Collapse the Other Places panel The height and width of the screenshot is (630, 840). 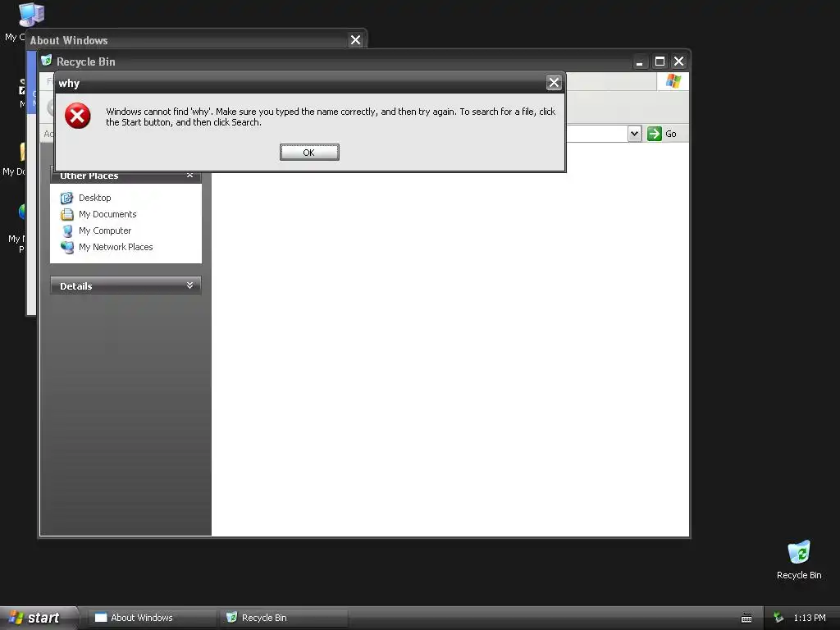[189, 176]
